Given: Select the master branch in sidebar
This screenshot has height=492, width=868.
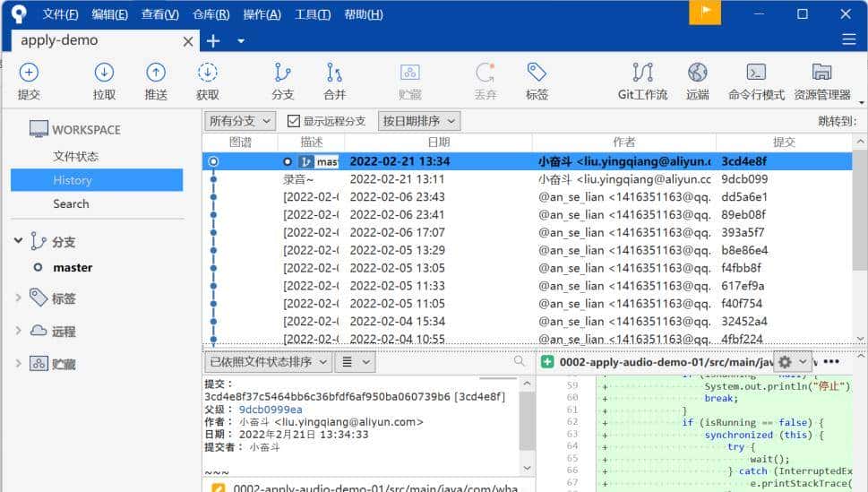Looking at the screenshot, I should (x=73, y=268).
